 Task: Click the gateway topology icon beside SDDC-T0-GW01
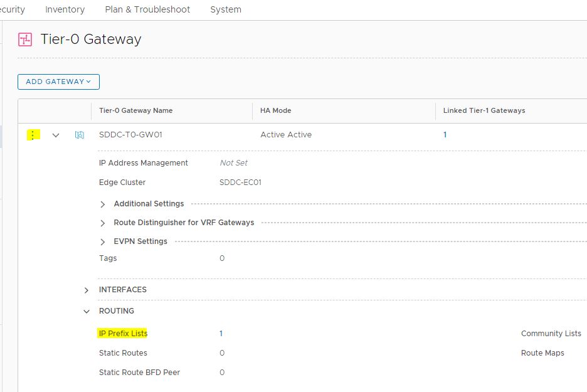[x=80, y=135]
